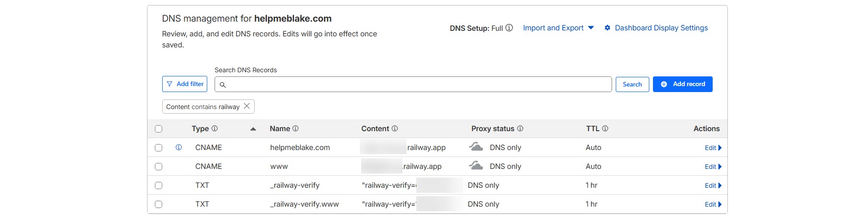Screen dimensions: 868x220
Task: Expand Edit for _railway-verify.www TXT record
Action: [x=713, y=204]
